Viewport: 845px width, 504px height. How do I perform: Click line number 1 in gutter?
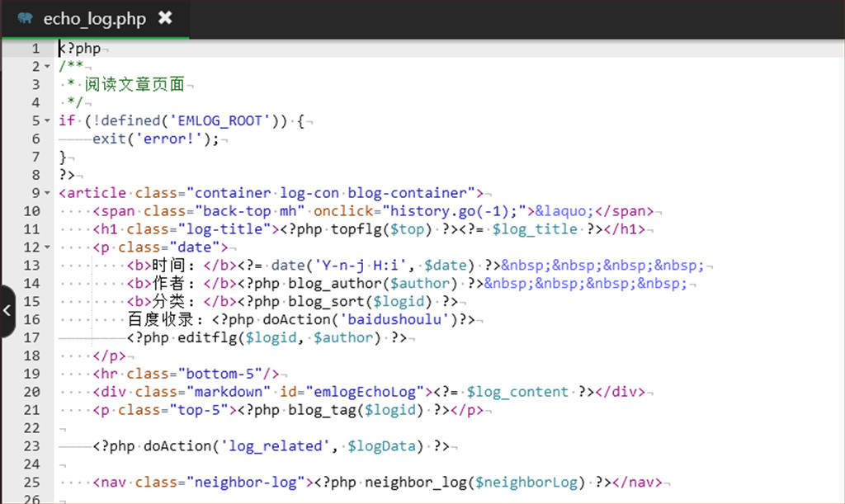pyautogui.click(x=35, y=49)
